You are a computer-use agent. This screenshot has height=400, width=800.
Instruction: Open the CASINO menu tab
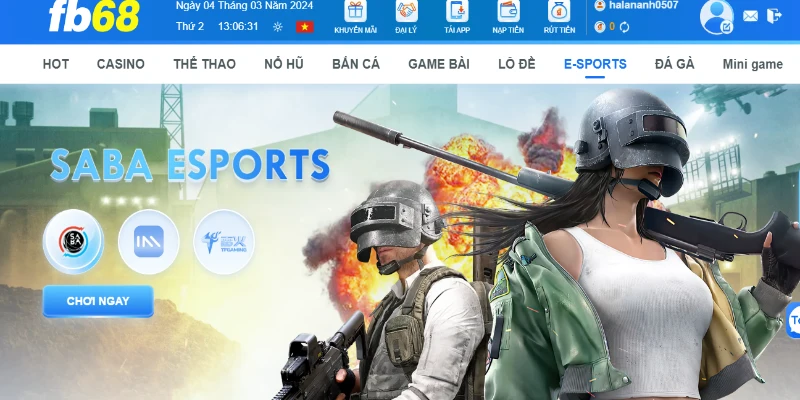(x=120, y=64)
